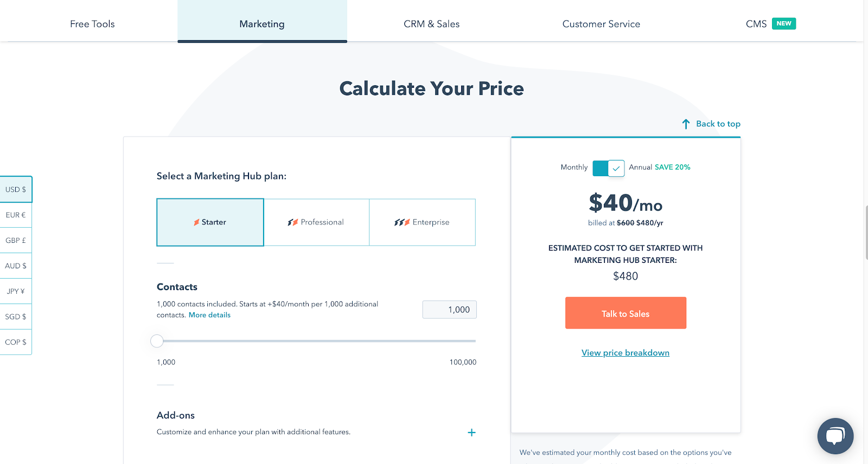Click the Enterprise plan triple-bolt icon
868x464 pixels.
pyautogui.click(x=402, y=222)
